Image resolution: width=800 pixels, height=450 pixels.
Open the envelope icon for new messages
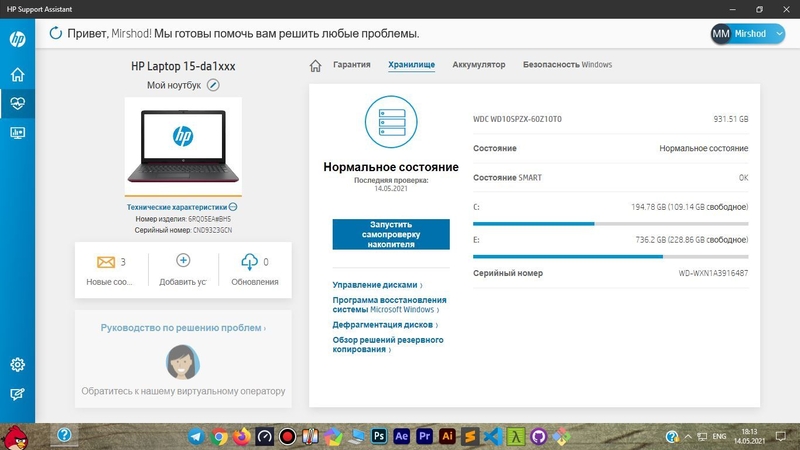(106, 262)
